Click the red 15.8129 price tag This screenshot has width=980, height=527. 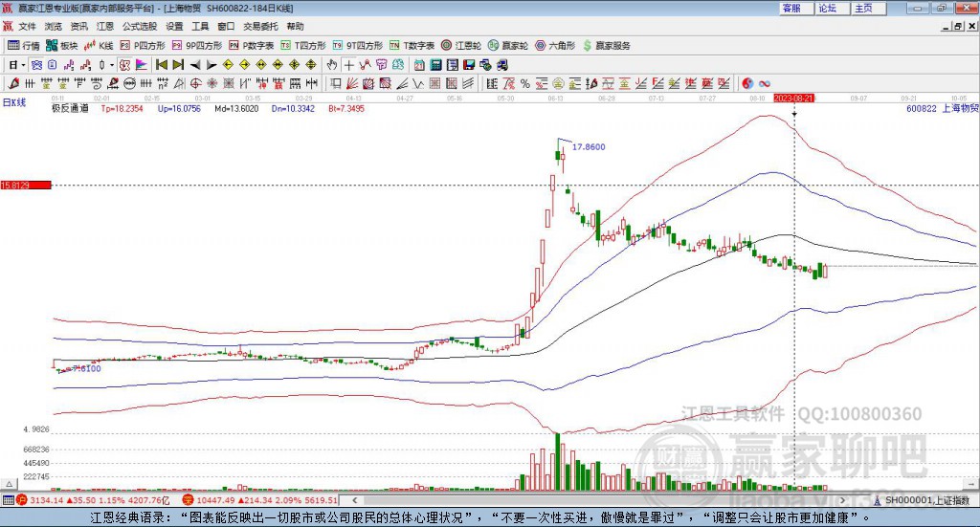[26, 186]
